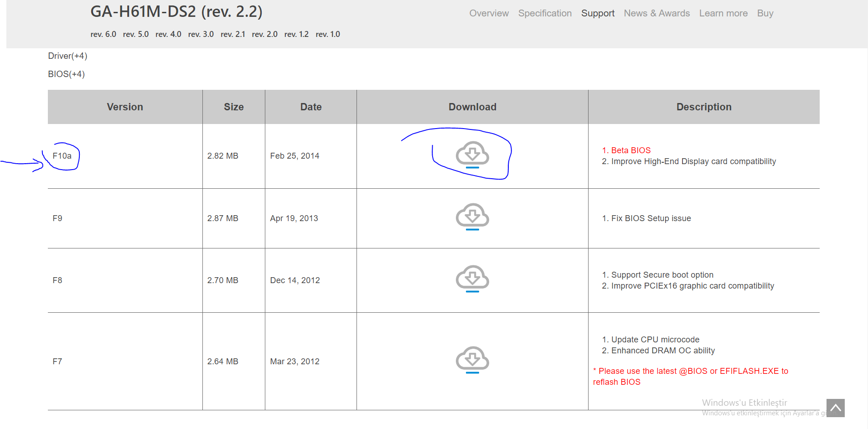Switch to rev. 5.0 page
This screenshot has width=868, height=429.
tap(136, 34)
